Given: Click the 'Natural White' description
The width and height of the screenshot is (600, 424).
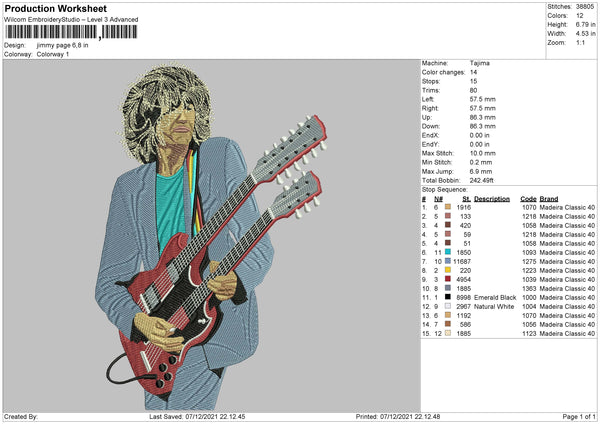Looking at the screenshot, I should (x=494, y=307).
